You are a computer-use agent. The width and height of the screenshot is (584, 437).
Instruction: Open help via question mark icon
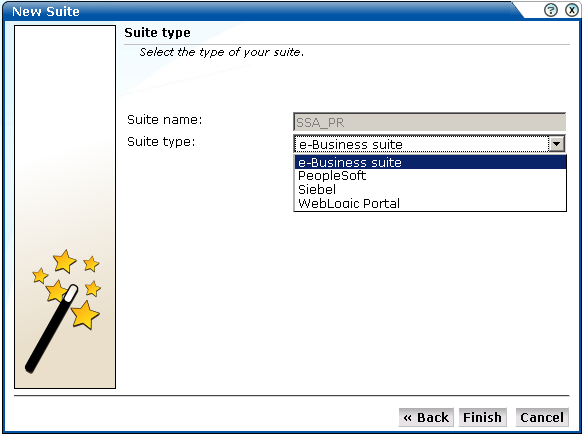550,10
